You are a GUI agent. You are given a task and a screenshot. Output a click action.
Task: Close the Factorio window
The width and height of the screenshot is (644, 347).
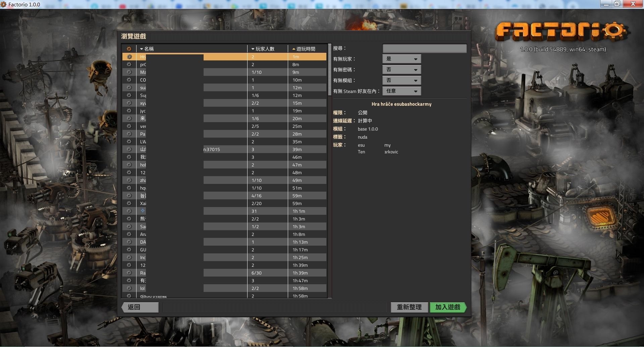[x=633, y=4]
